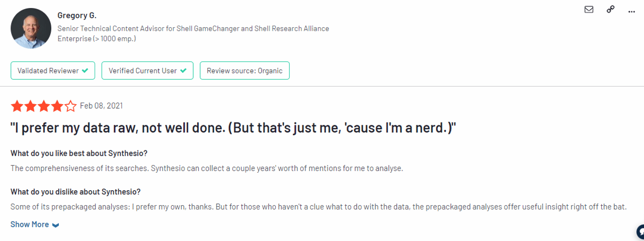Open Gregory G.'s profile photo
Screen dimensions: 644x241
31,28
